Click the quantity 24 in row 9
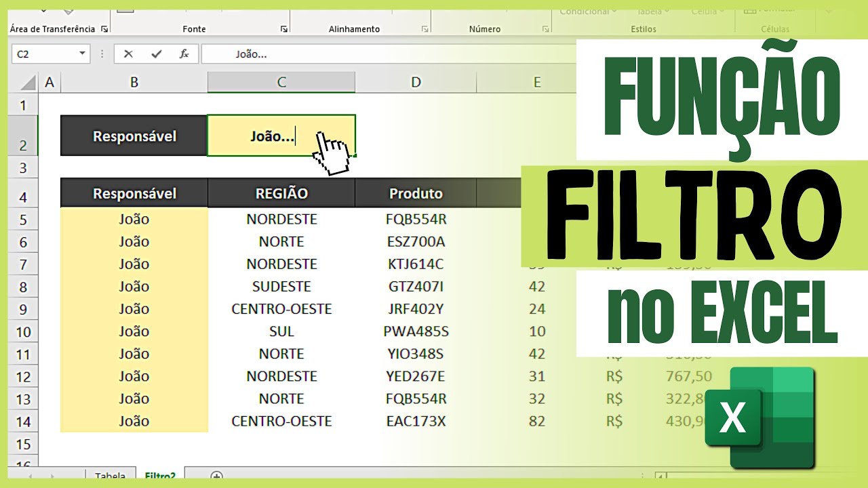The width and height of the screenshot is (868, 488). (x=537, y=308)
